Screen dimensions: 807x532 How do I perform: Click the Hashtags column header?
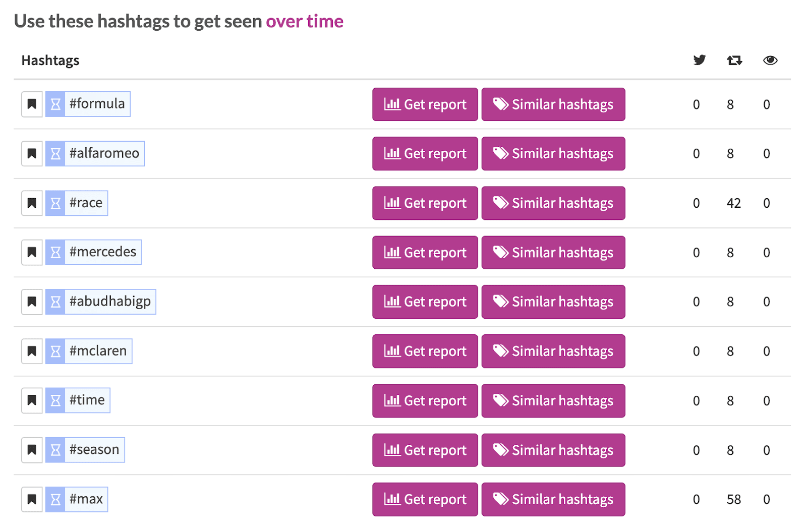point(50,60)
